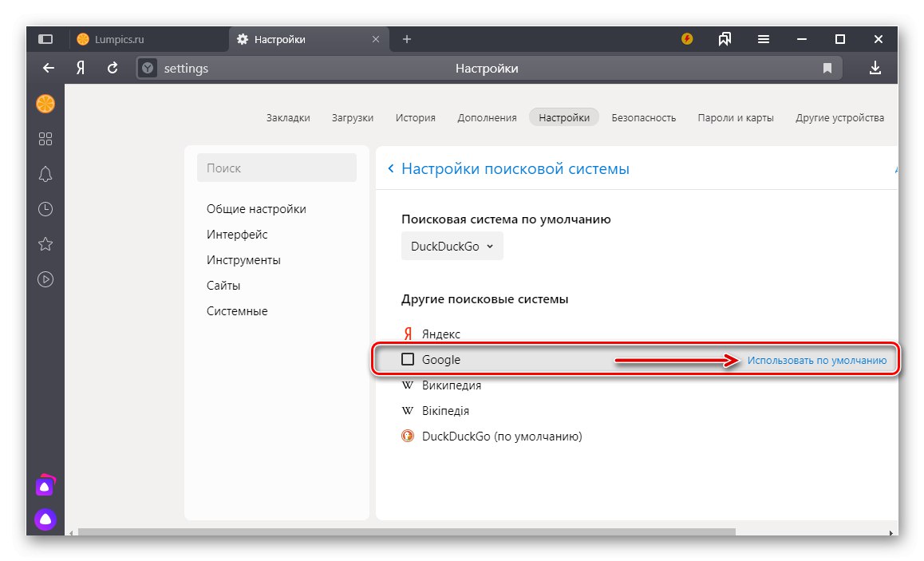Open the notifications bell in the sidebar
The image size is (924, 561).
(45, 174)
